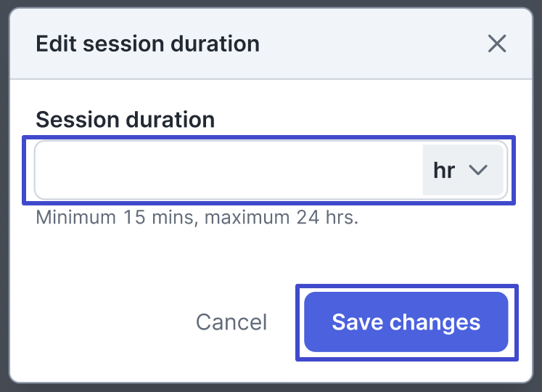Show unit options via down arrow
Image resolution: width=542 pixels, height=392 pixels.
477,170
